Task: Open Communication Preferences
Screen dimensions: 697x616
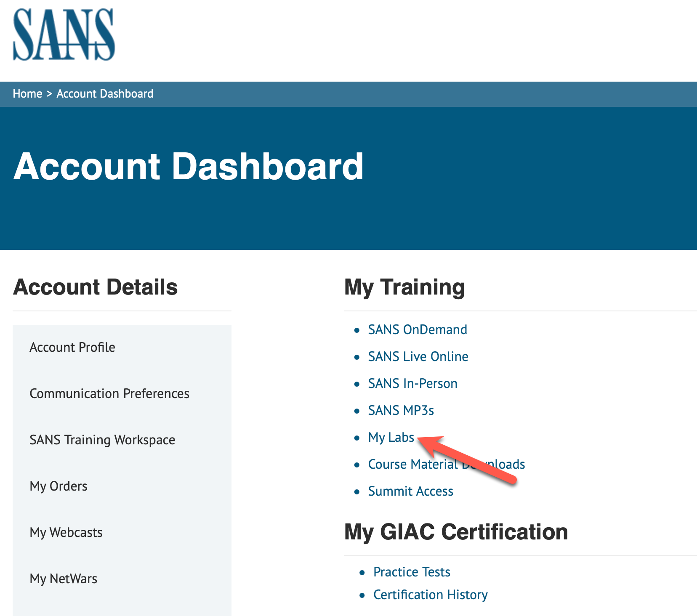Action: 109,394
